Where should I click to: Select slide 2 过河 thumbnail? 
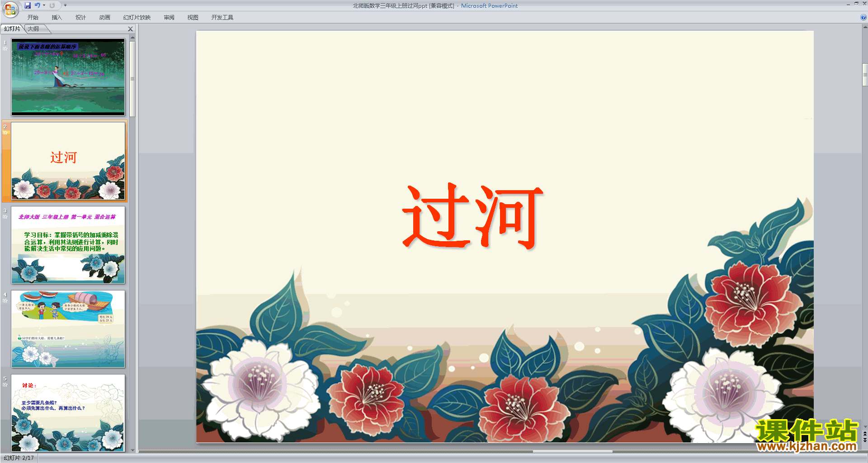[68, 161]
